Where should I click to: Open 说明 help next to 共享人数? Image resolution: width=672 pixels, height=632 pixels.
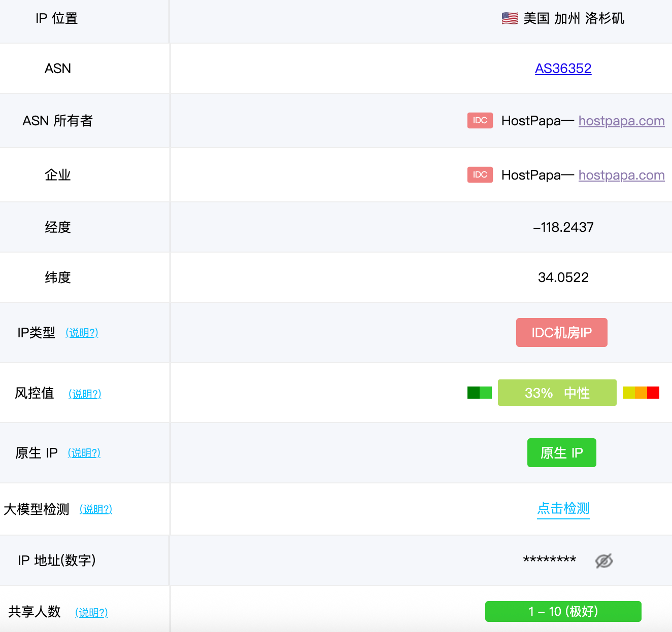pyautogui.click(x=91, y=613)
